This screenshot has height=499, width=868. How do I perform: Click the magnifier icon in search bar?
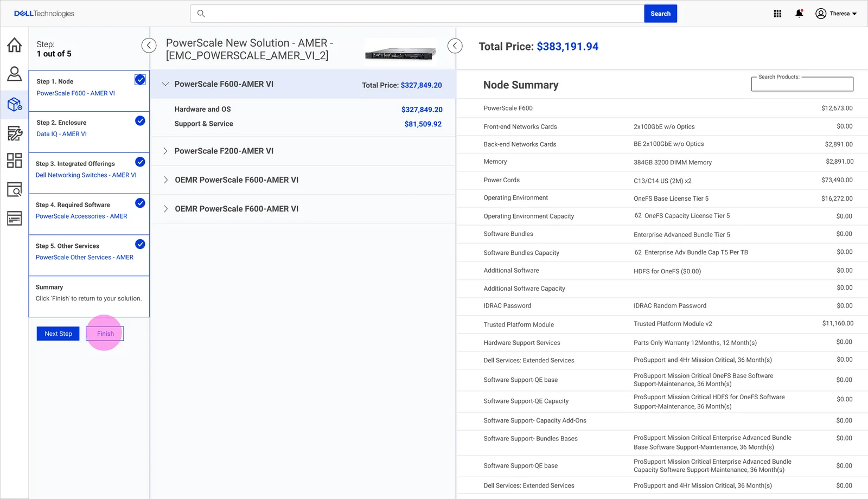201,14
